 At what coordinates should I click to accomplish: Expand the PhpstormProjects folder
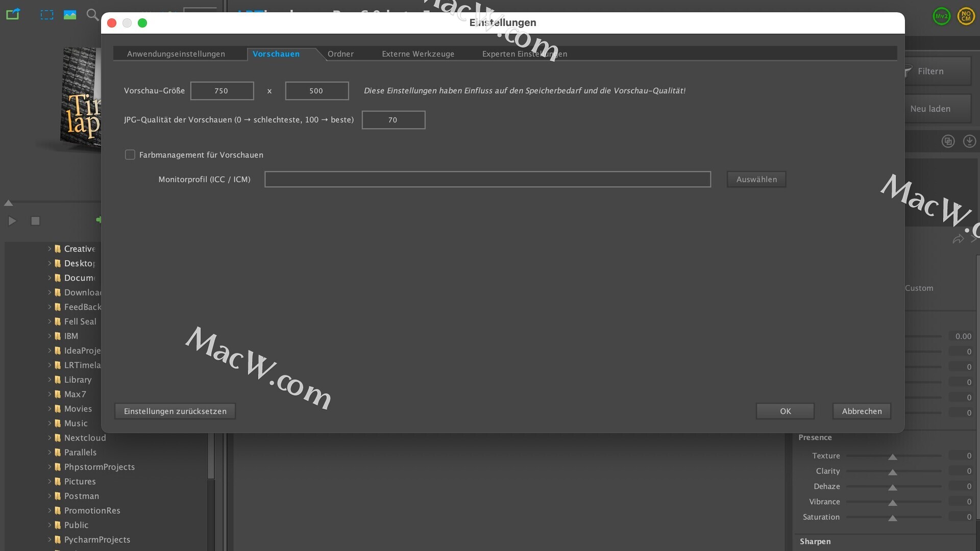(x=50, y=467)
